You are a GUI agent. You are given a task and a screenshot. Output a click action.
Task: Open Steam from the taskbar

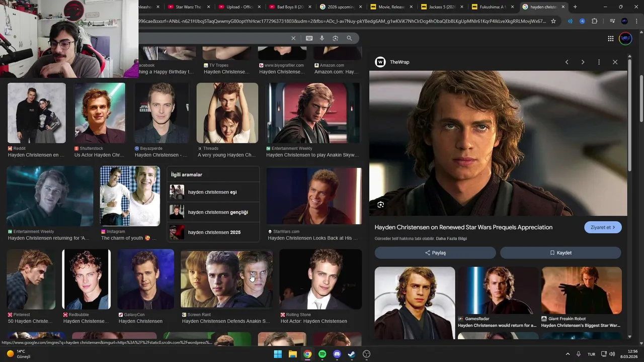[x=352, y=354]
